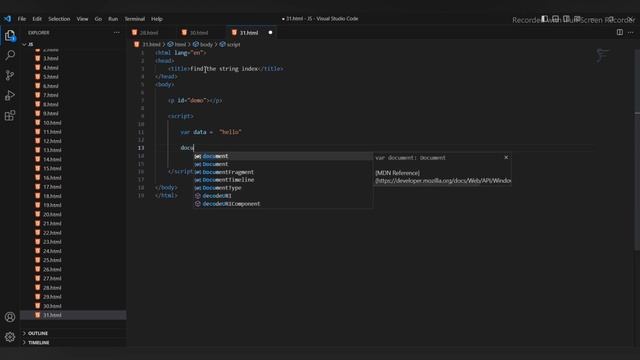Click the 31.html breadcrumb item
The height and width of the screenshot is (360, 640).
coord(151,44)
